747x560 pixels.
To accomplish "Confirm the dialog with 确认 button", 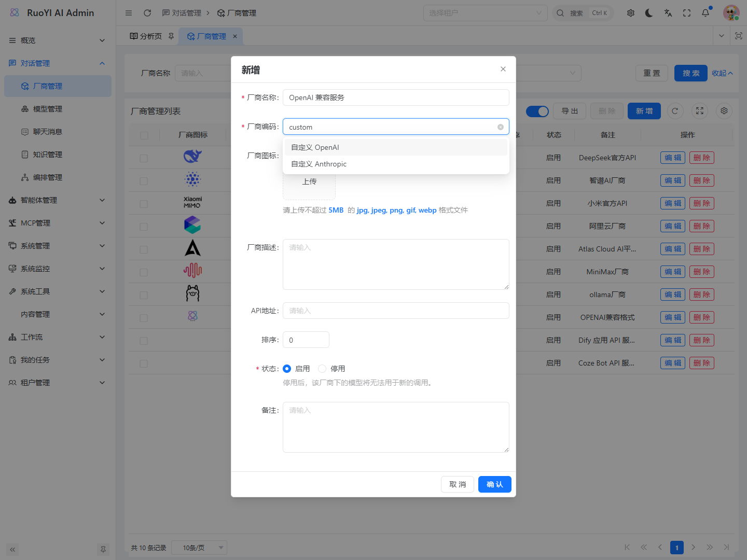I will pos(495,484).
